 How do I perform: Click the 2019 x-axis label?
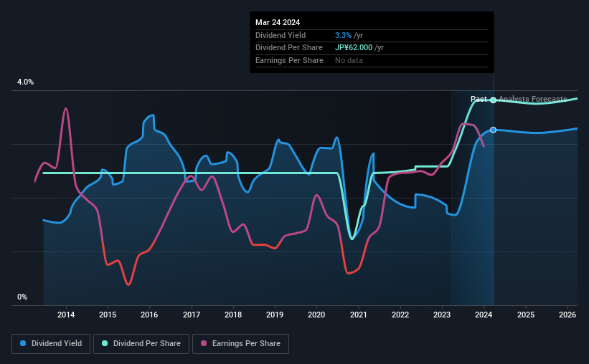pyautogui.click(x=275, y=315)
